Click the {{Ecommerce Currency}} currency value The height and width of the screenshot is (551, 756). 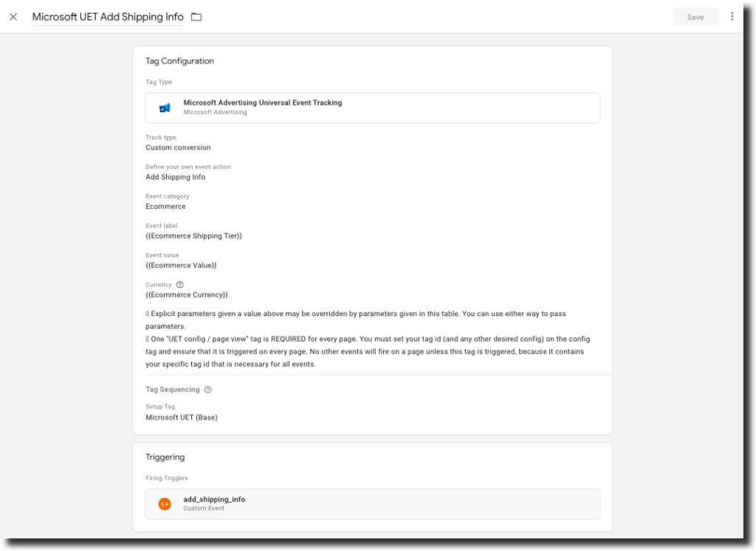187,295
